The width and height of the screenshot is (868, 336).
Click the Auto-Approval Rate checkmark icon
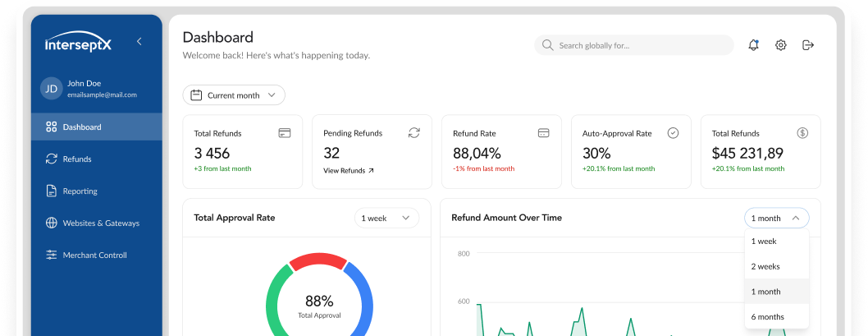click(x=673, y=133)
